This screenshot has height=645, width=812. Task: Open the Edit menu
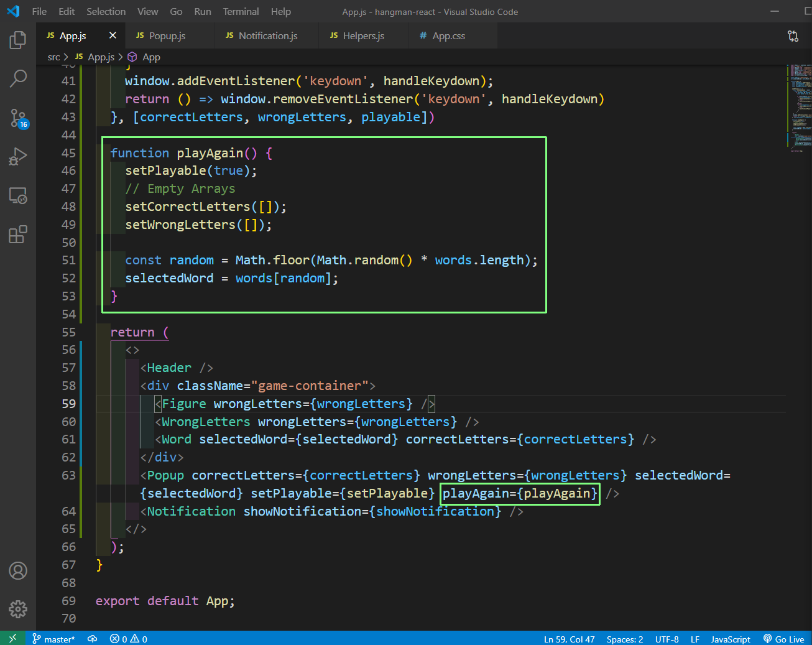pyautogui.click(x=67, y=11)
